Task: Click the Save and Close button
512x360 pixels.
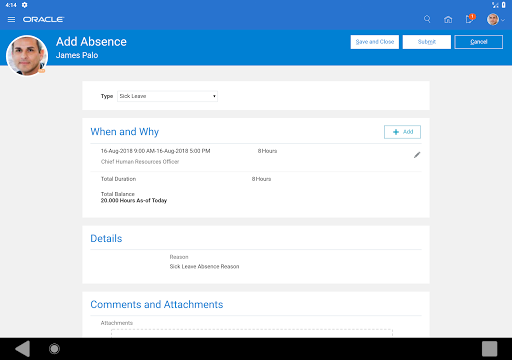Action: (x=375, y=42)
